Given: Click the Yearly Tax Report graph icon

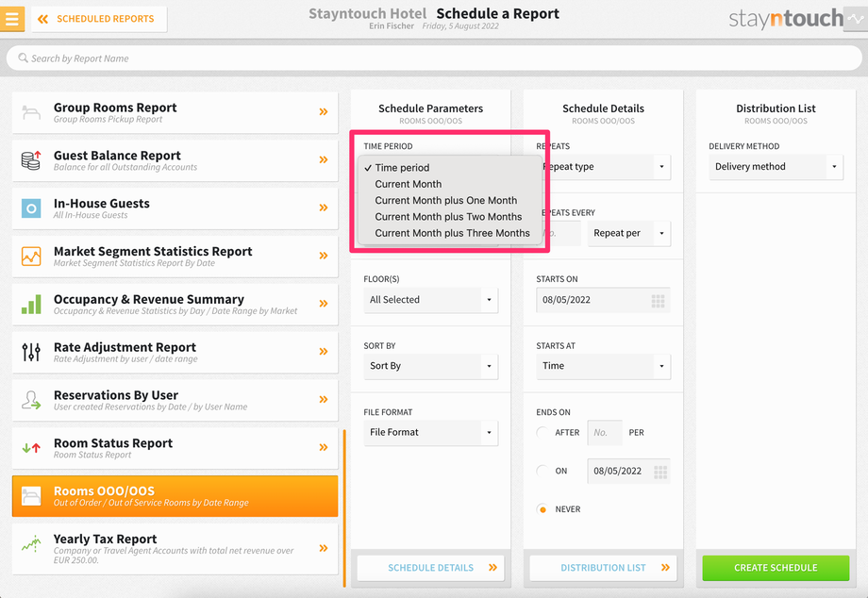Looking at the screenshot, I should (31, 543).
